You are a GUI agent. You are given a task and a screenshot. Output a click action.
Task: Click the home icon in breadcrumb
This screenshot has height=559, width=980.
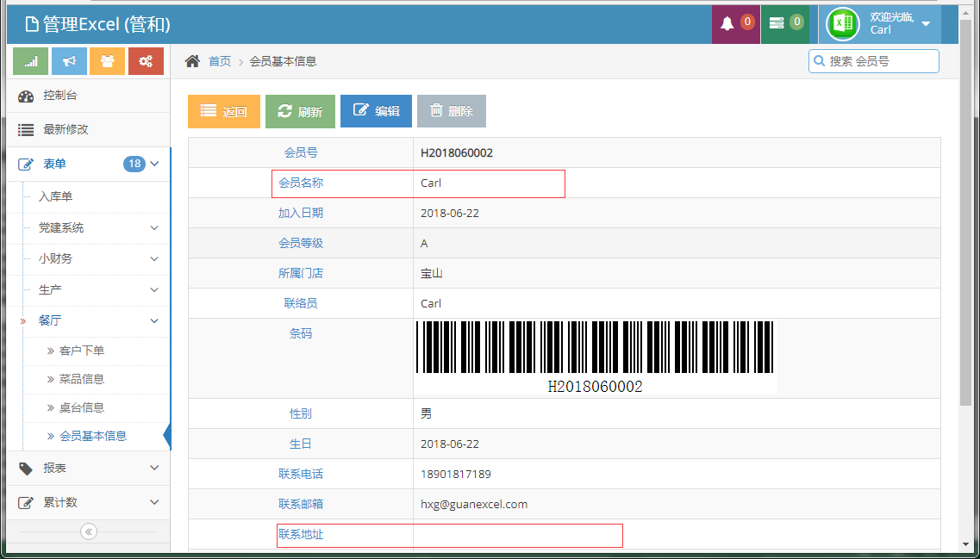click(192, 61)
